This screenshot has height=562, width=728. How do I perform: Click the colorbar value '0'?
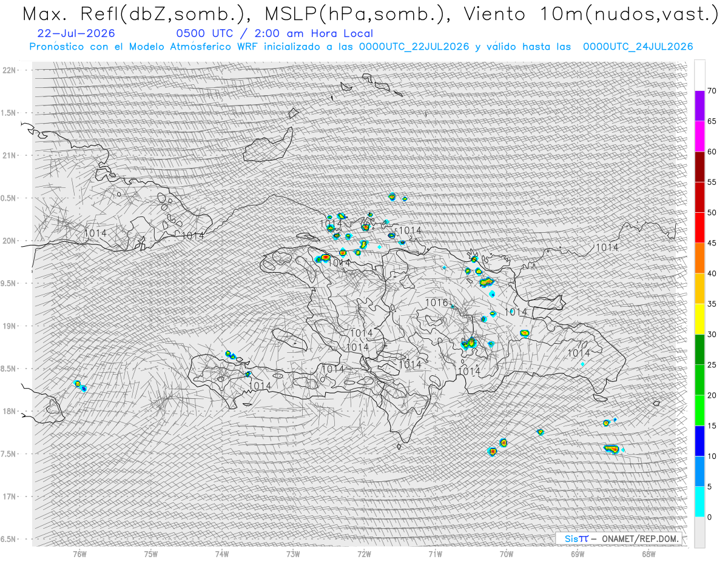(x=710, y=517)
